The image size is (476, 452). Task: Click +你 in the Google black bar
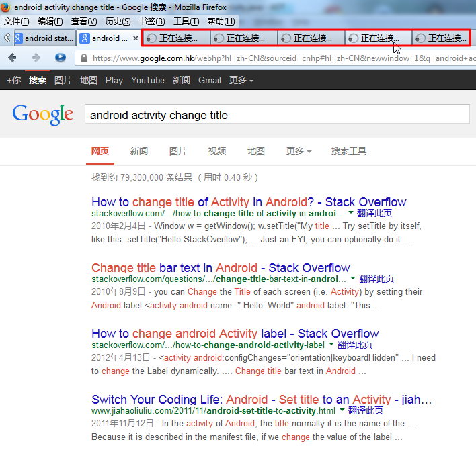tap(14, 80)
